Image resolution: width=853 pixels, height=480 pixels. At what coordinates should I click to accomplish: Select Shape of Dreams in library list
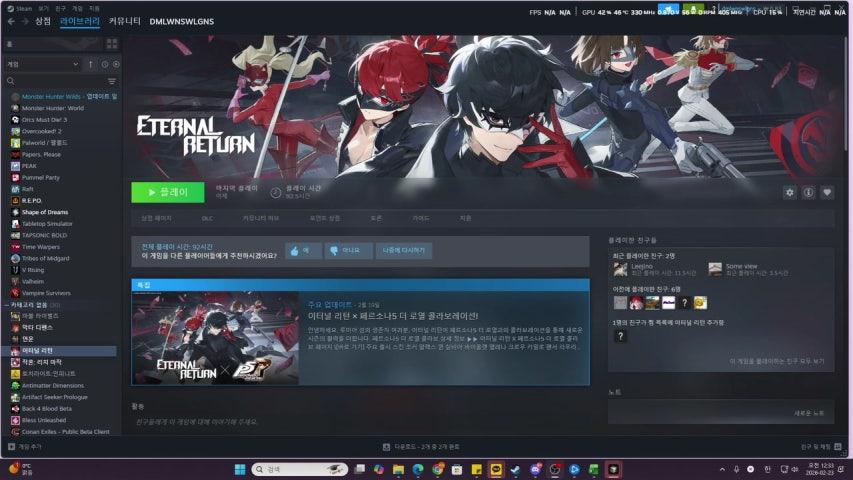(45, 212)
